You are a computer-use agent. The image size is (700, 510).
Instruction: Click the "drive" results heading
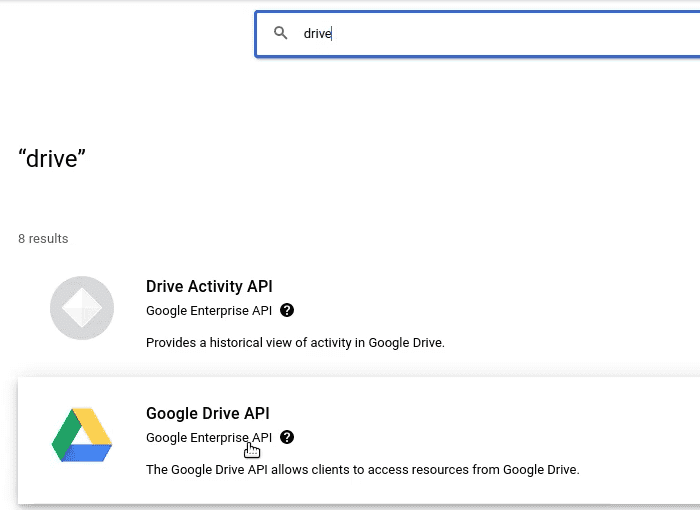(52, 159)
